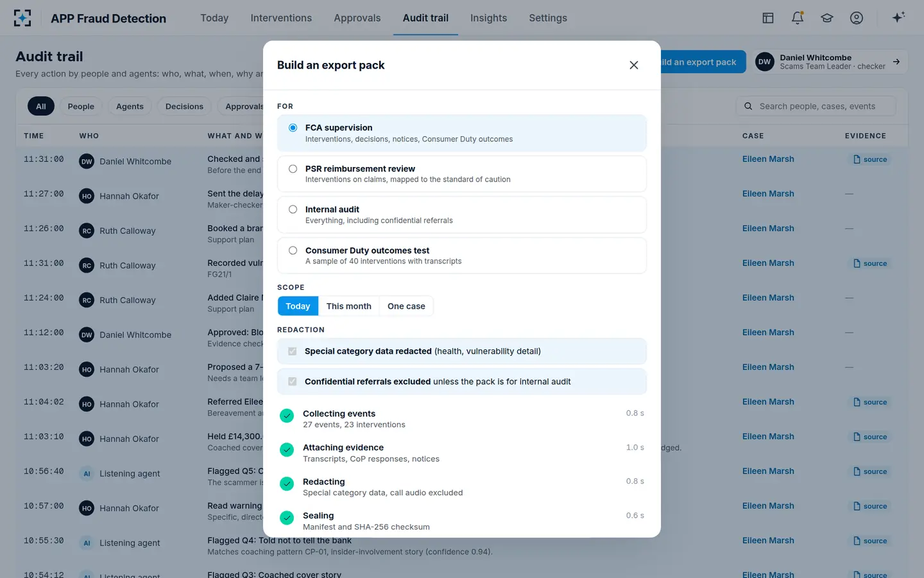Click the Collecting events green check icon
This screenshot has height=578, width=924.
pyautogui.click(x=287, y=416)
